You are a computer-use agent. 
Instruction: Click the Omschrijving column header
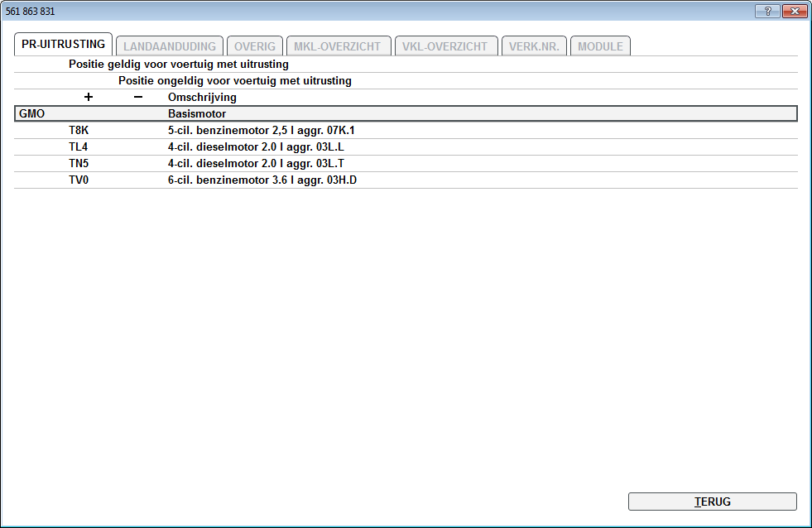tap(202, 98)
